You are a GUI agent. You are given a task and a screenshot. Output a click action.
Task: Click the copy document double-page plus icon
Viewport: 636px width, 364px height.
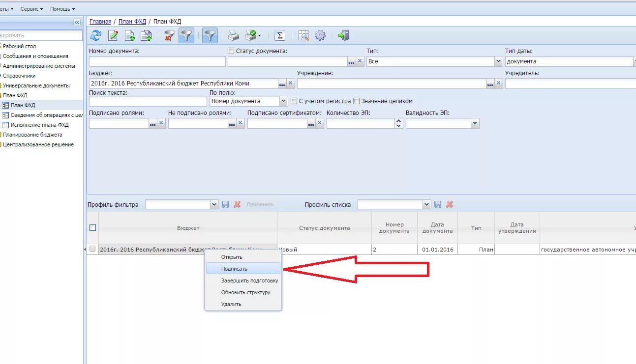tap(146, 35)
